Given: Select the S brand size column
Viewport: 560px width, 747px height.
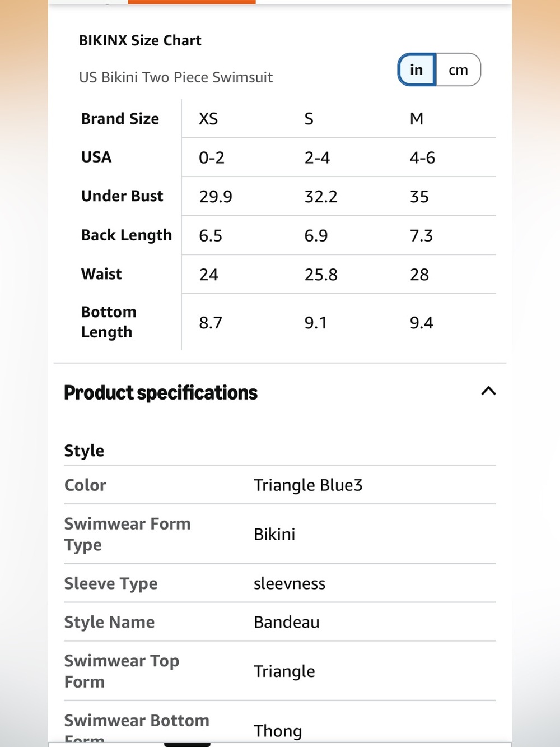Looking at the screenshot, I should 309,119.
